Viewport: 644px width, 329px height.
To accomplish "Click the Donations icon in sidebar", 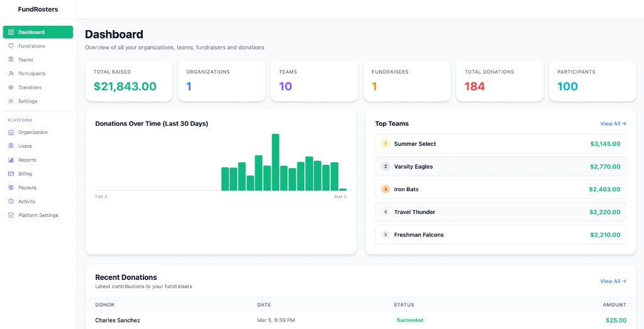I will click(11, 87).
